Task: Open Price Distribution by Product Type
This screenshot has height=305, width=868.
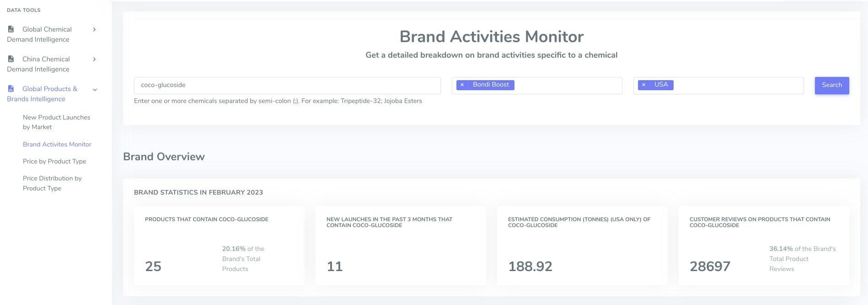Action: tap(52, 183)
